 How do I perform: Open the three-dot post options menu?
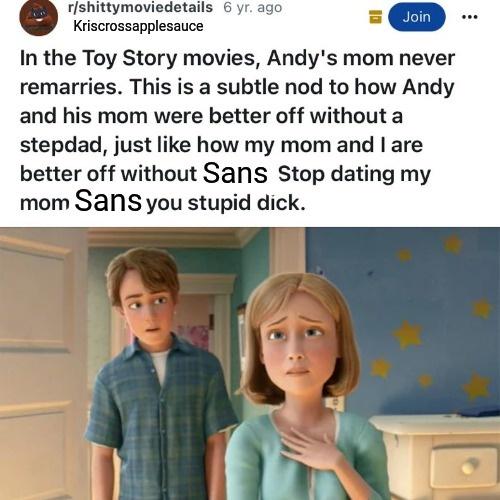(x=470, y=17)
